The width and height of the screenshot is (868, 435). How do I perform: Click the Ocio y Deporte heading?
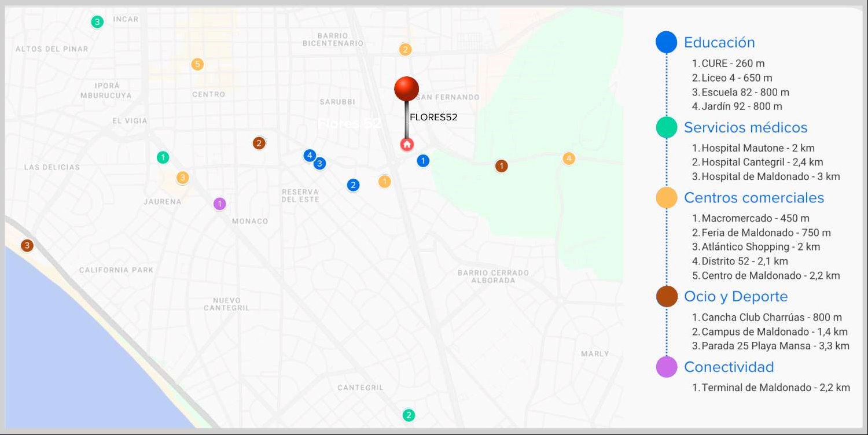tap(735, 297)
